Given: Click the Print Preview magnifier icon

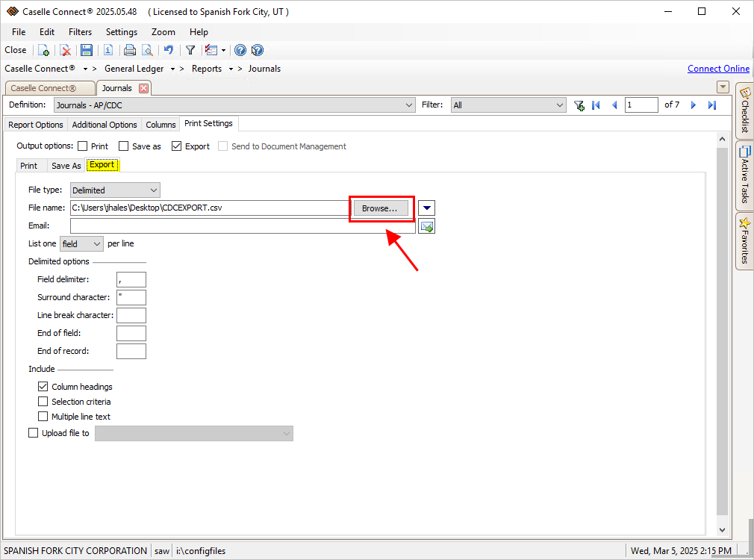Looking at the screenshot, I should [x=148, y=50].
